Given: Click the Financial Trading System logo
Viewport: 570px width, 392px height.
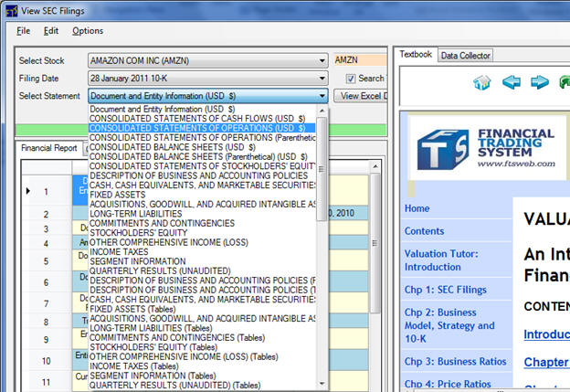Looking at the screenshot, I should (486, 149).
